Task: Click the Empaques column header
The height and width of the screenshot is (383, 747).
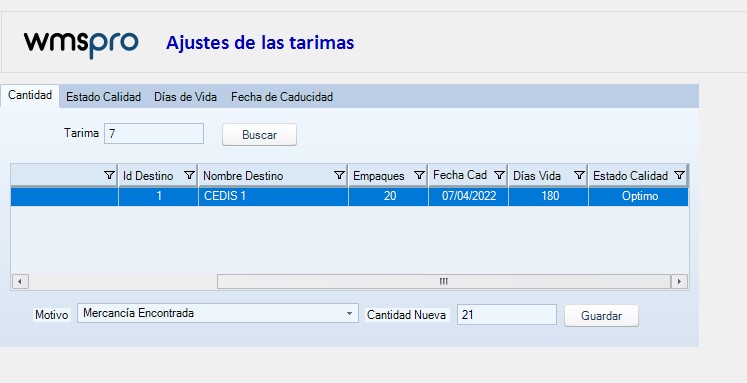Action: click(388, 175)
